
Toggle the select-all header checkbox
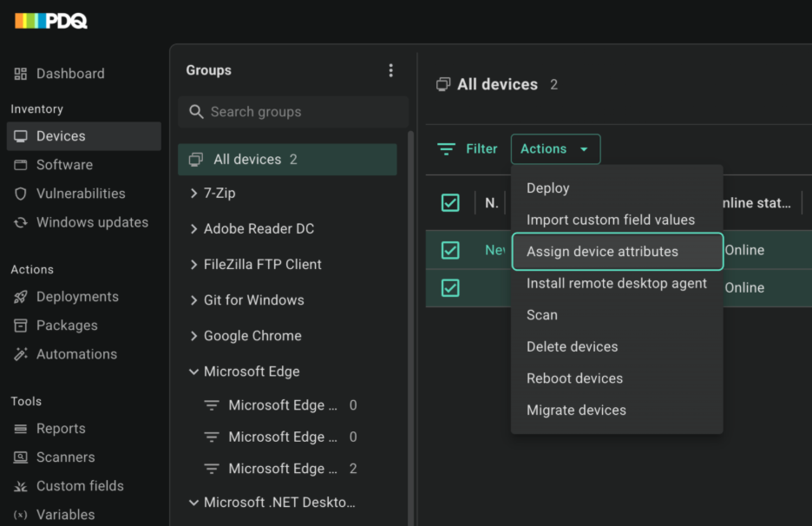coord(450,202)
